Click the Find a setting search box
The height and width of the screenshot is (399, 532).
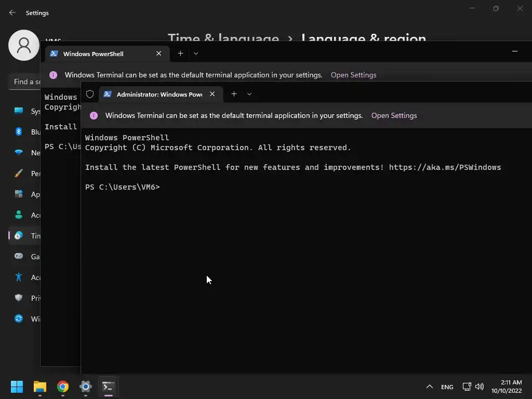coord(24,82)
